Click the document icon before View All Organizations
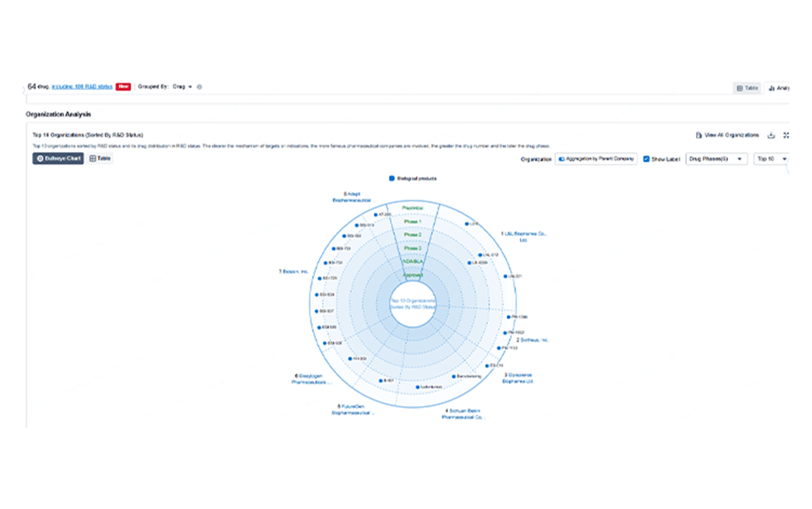Image resolution: width=812 pixels, height=509 pixels. click(x=698, y=135)
